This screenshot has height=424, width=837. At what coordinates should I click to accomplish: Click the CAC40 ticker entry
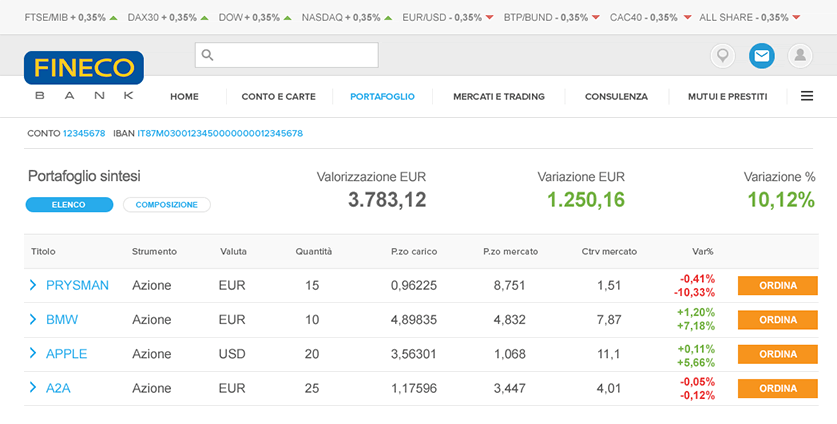[x=651, y=18]
